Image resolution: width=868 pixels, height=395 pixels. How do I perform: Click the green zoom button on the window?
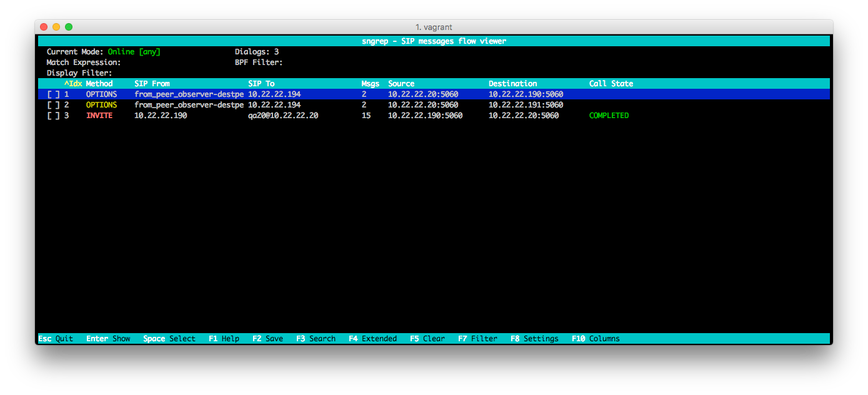tap(68, 27)
